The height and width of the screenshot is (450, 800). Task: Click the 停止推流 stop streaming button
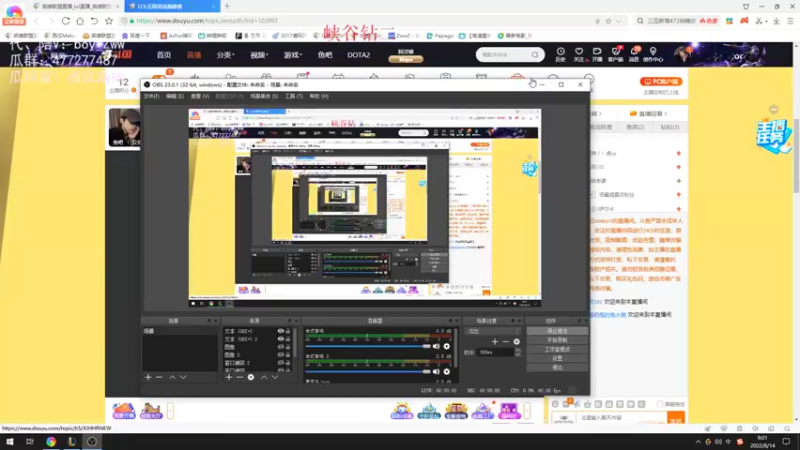click(557, 331)
